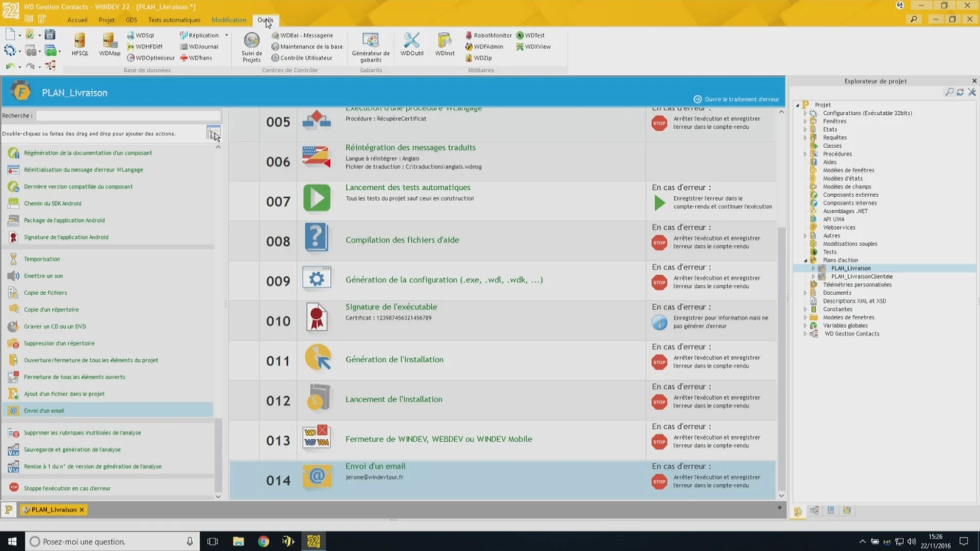This screenshot has width=980, height=551.
Task: Click Ouvrir le traitement d'erreur link
Action: [736, 99]
